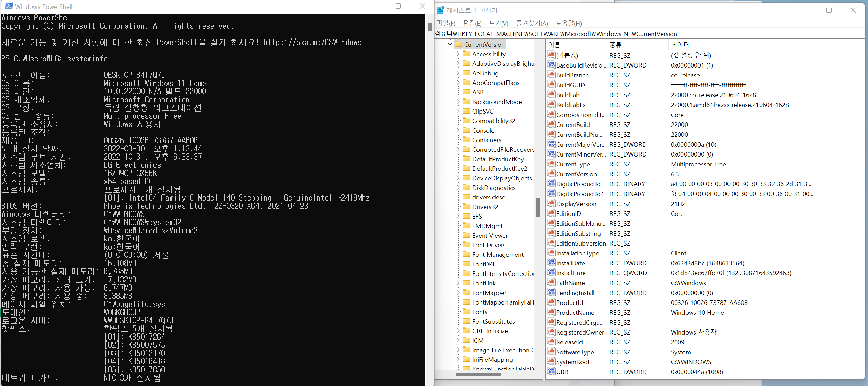Click the registry tree horizontal scrollbar thumb

point(478,374)
